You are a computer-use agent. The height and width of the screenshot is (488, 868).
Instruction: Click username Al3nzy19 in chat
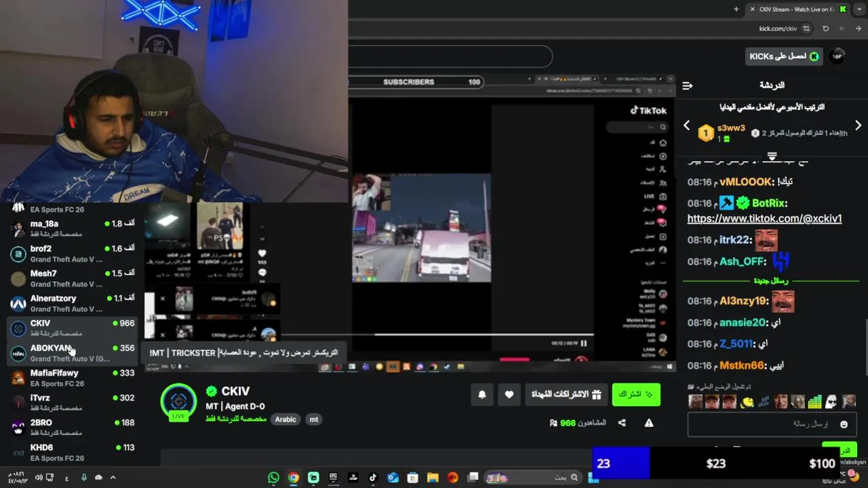(743, 301)
